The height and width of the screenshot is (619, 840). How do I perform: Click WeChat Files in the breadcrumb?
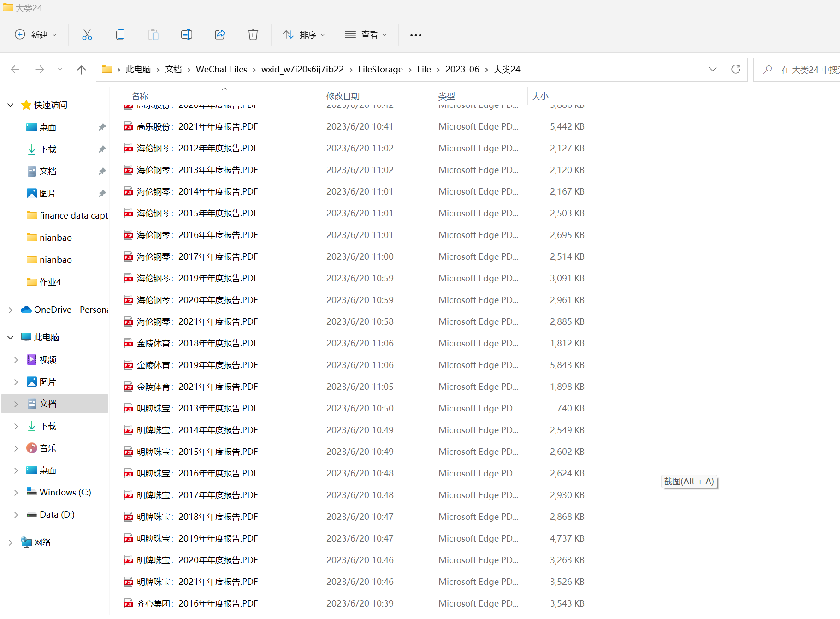[221, 69]
